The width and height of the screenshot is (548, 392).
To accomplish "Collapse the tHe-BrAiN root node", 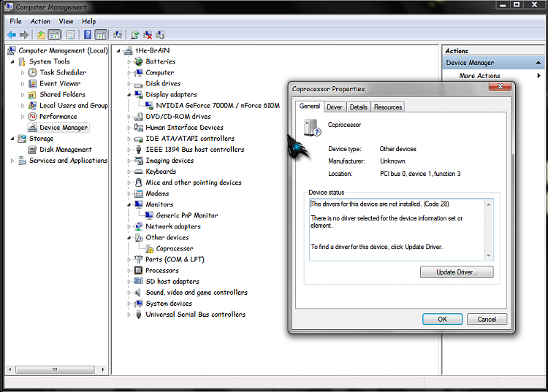I will pyautogui.click(x=118, y=51).
